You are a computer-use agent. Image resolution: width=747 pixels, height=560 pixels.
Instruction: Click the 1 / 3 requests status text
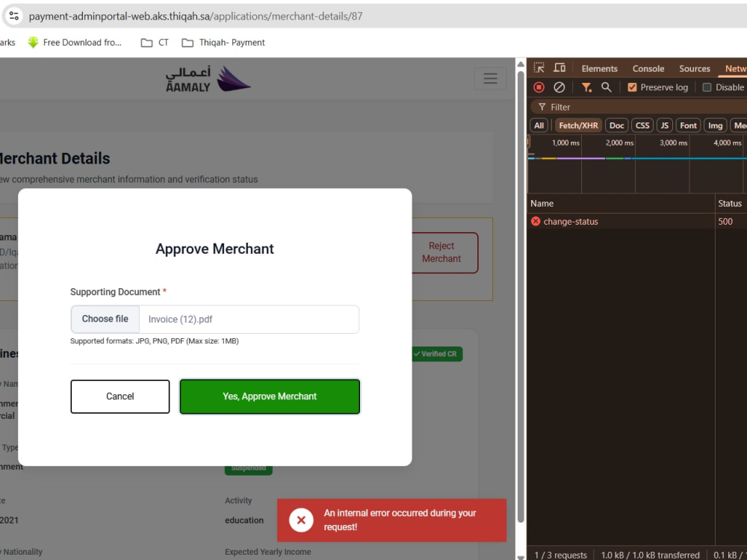tap(561, 555)
